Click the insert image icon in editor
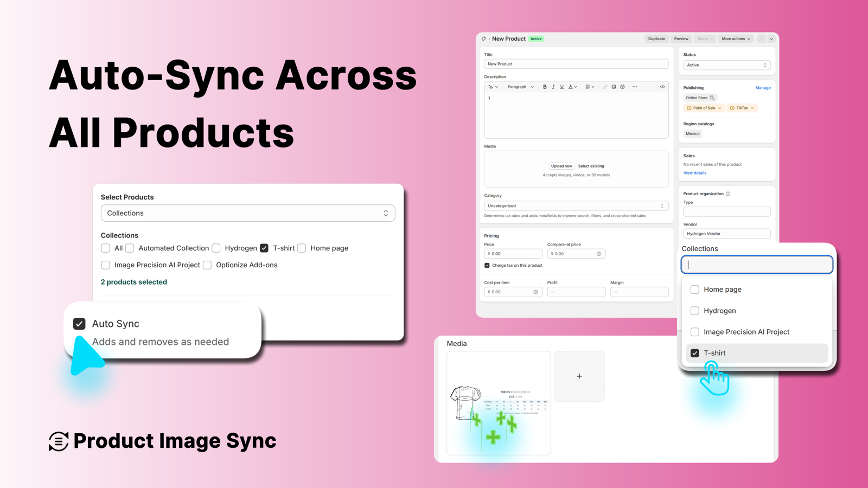Image resolution: width=868 pixels, height=488 pixels. [x=614, y=87]
